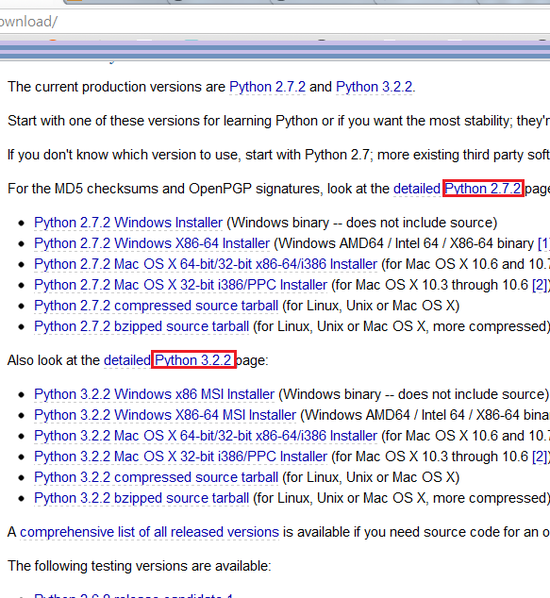The width and height of the screenshot is (550, 598).
Task: Download Python 2.7.2 Mac OS X 32-bit i386/PPC Installer
Action: click(181, 285)
